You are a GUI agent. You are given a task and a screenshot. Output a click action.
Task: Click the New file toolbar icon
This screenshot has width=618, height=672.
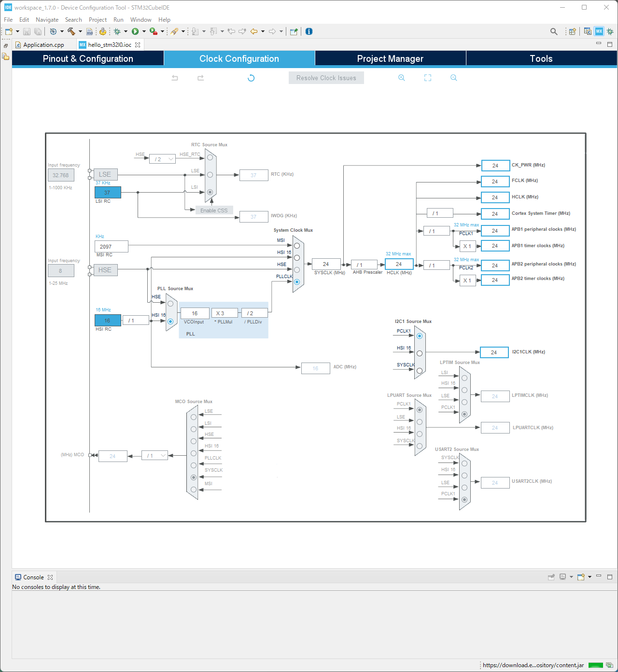(9, 31)
